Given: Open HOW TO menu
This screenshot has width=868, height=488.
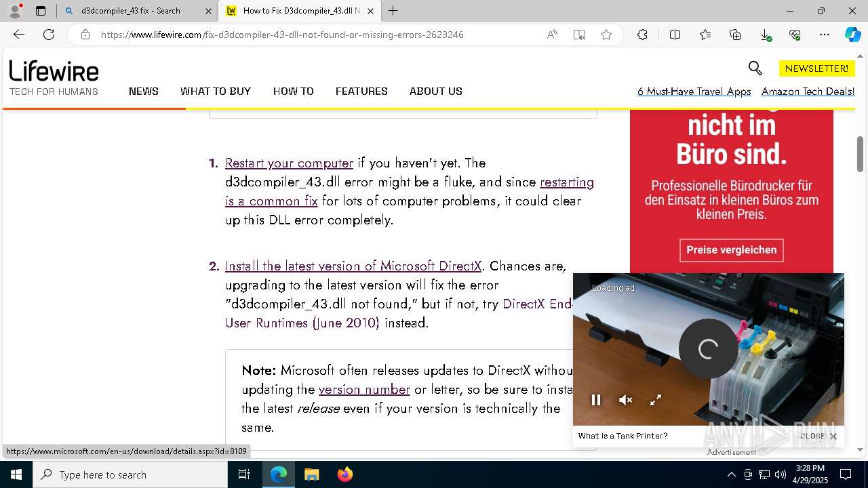Looking at the screenshot, I should tap(294, 91).
